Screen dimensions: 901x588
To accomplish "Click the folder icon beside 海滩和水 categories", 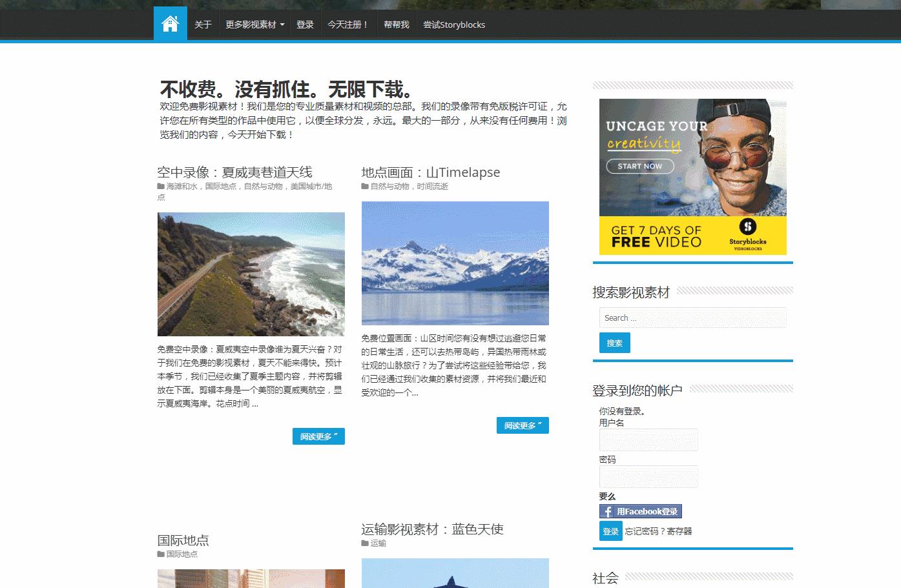I will [159, 186].
